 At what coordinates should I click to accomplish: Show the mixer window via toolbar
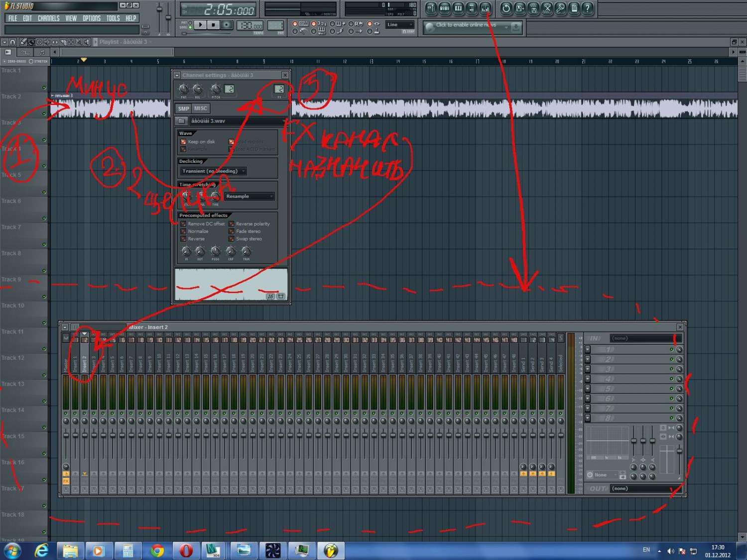click(x=485, y=8)
